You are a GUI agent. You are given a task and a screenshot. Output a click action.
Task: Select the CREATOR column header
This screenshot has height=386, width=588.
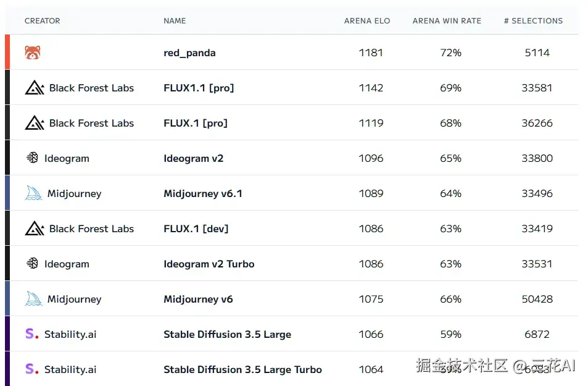[43, 21]
